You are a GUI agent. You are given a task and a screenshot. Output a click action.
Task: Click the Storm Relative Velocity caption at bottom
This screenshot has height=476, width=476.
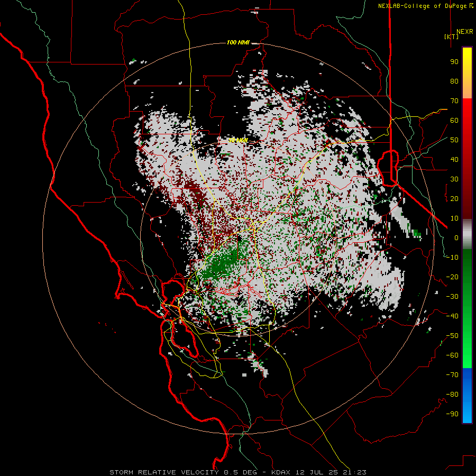pos(237,472)
